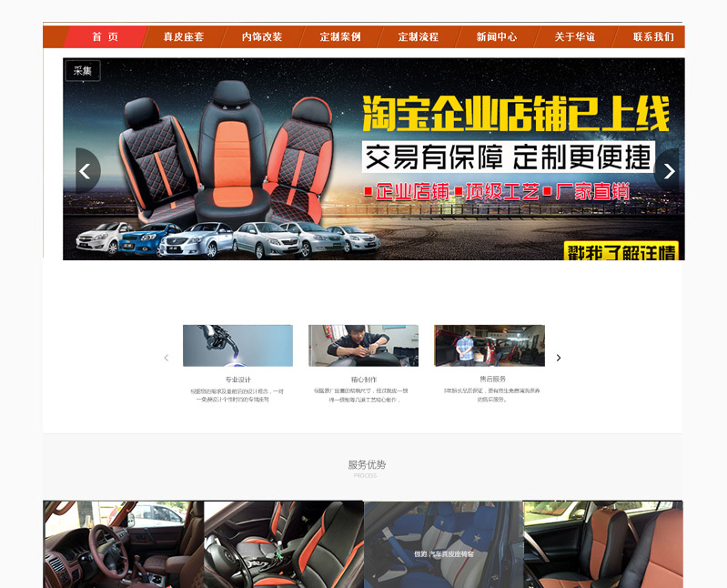Viewport: 727px width, 588px height.
Task: Advance banner with the right arrow
Action: coord(667,171)
